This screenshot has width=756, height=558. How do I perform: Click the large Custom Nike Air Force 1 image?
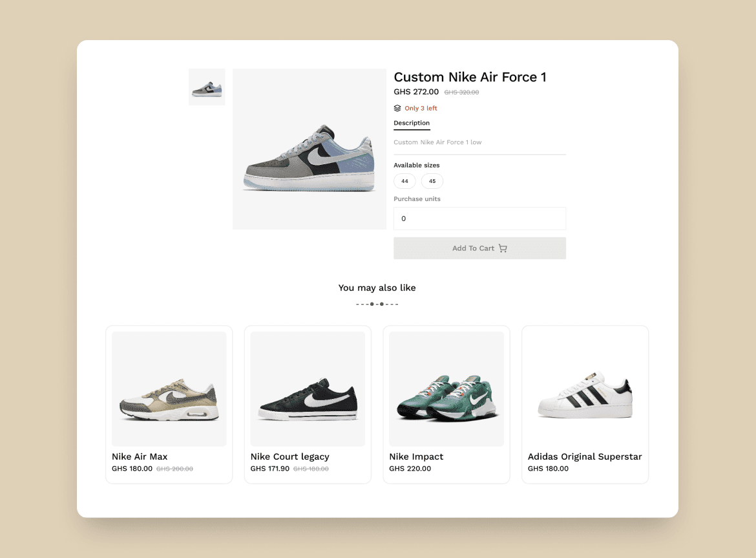[x=309, y=149]
